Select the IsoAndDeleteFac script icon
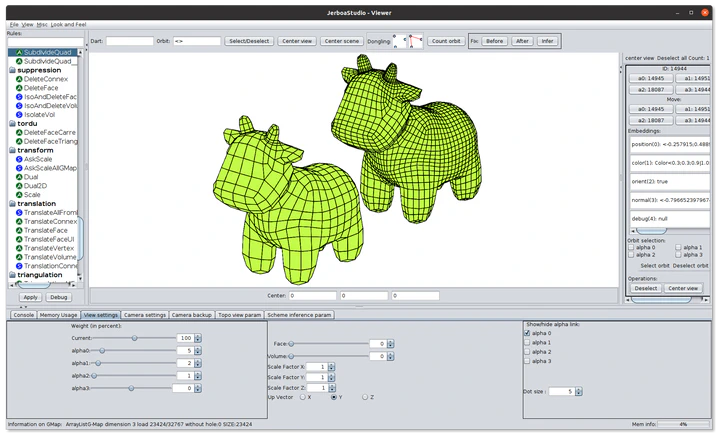This screenshot has height=437, width=720. (x=19, y=97)
